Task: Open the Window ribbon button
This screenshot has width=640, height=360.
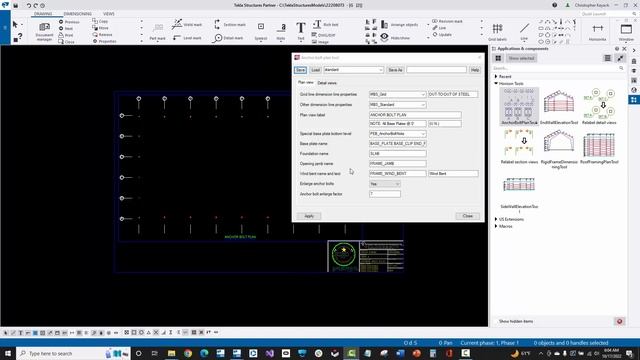Action: click(x=626, y=31)
